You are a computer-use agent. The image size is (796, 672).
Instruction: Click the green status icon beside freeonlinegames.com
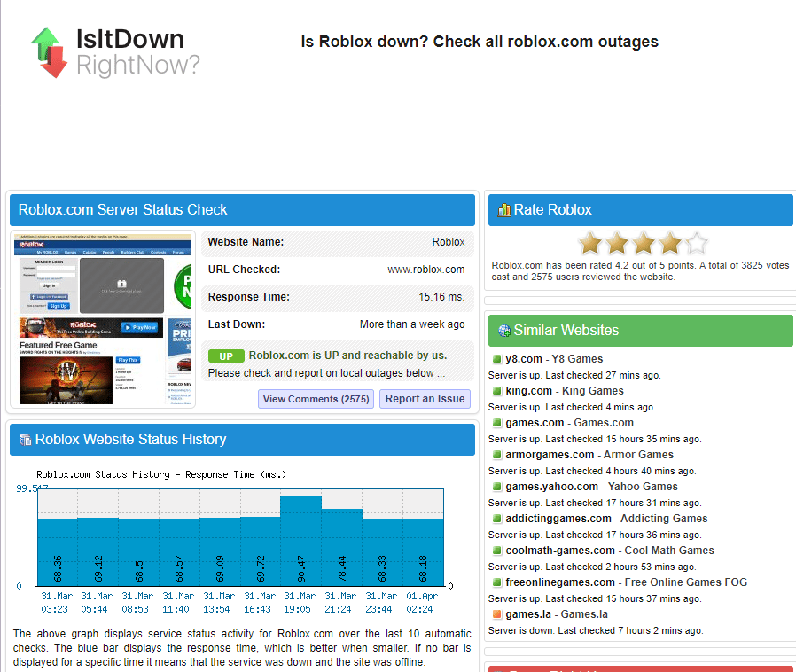pyautogui.click(x=497, y=582)
